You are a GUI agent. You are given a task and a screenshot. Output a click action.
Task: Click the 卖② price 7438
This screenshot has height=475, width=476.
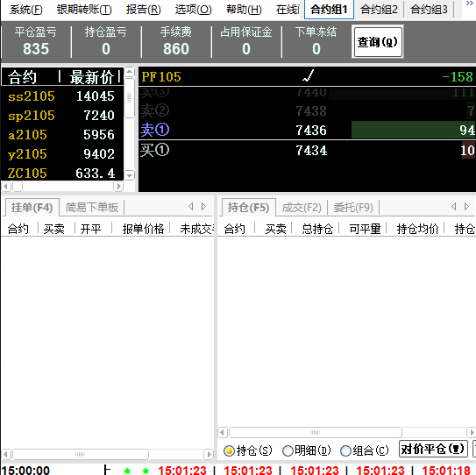click(311, 111)
